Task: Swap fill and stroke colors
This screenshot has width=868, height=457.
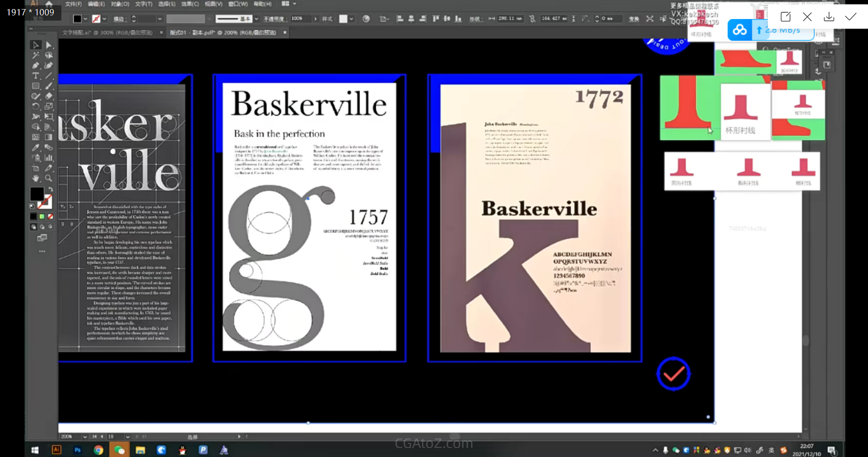Action: point(50,189)
